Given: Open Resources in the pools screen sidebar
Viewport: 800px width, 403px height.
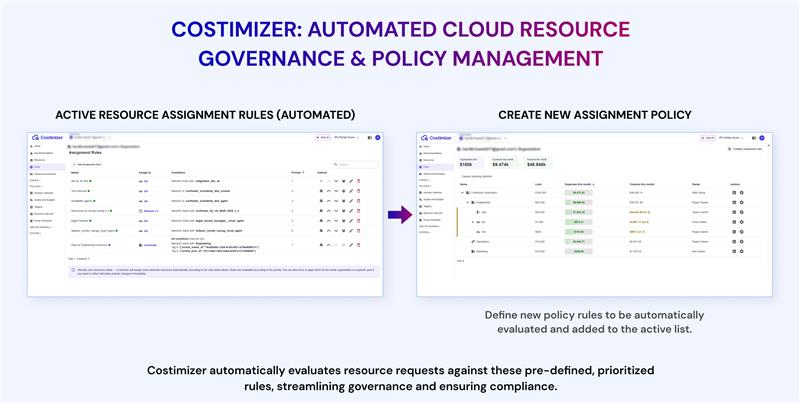Looking at the screenshot, I should coord(428,160).
